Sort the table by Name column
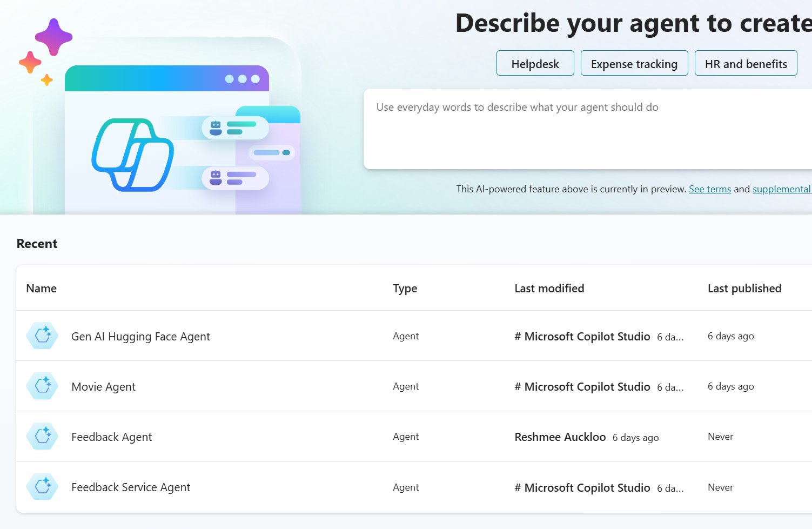The image size is (812, 529). click(42, 289)
